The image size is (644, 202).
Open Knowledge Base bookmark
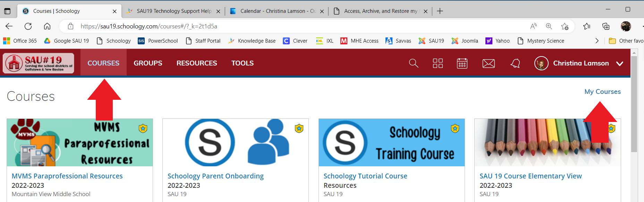pyautogui.click(x=252, y=41)
